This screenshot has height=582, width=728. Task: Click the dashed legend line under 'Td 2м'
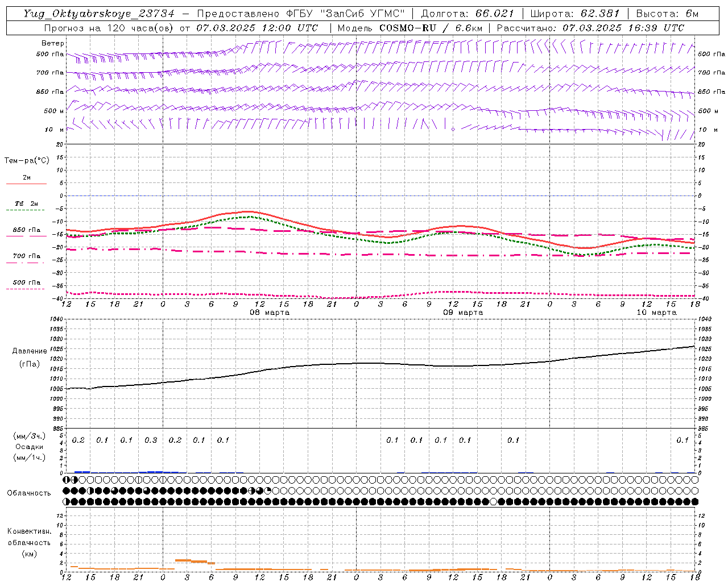click(x=26, y=210)
